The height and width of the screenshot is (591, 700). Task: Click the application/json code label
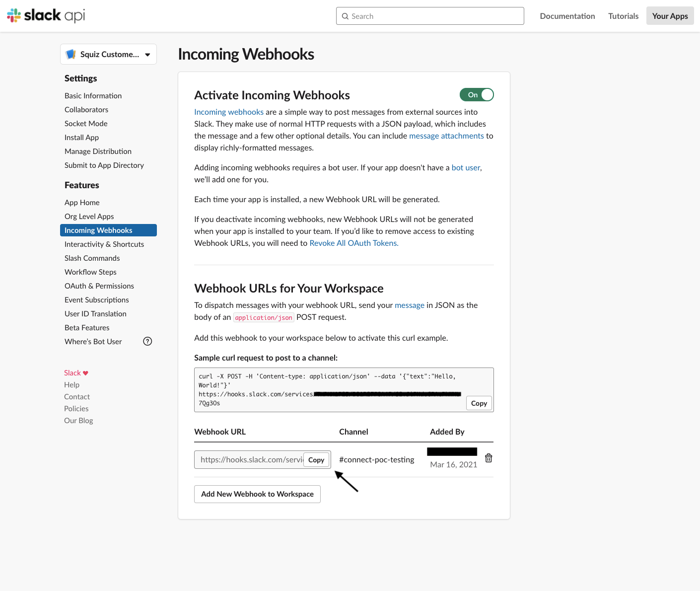(x=264, y=318)
